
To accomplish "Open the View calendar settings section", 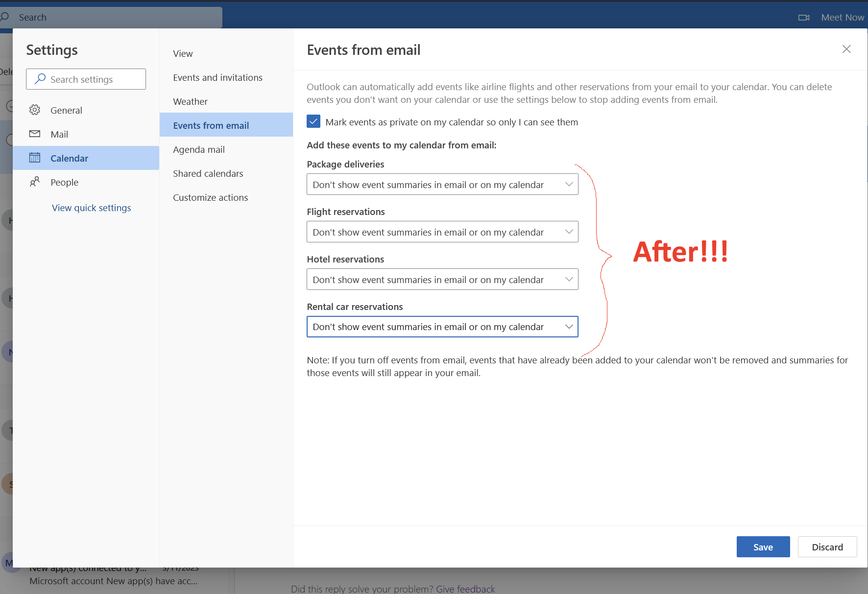I will (x=226, y=53).
